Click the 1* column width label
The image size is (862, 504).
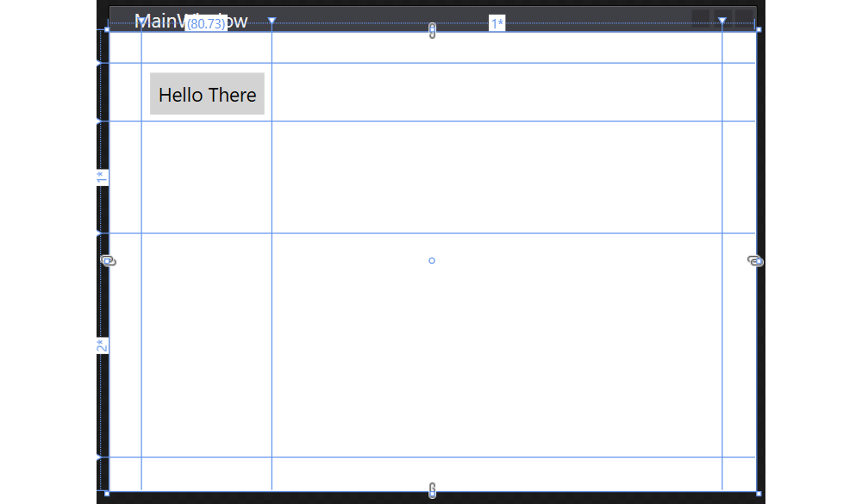click(x=497, y=23)
